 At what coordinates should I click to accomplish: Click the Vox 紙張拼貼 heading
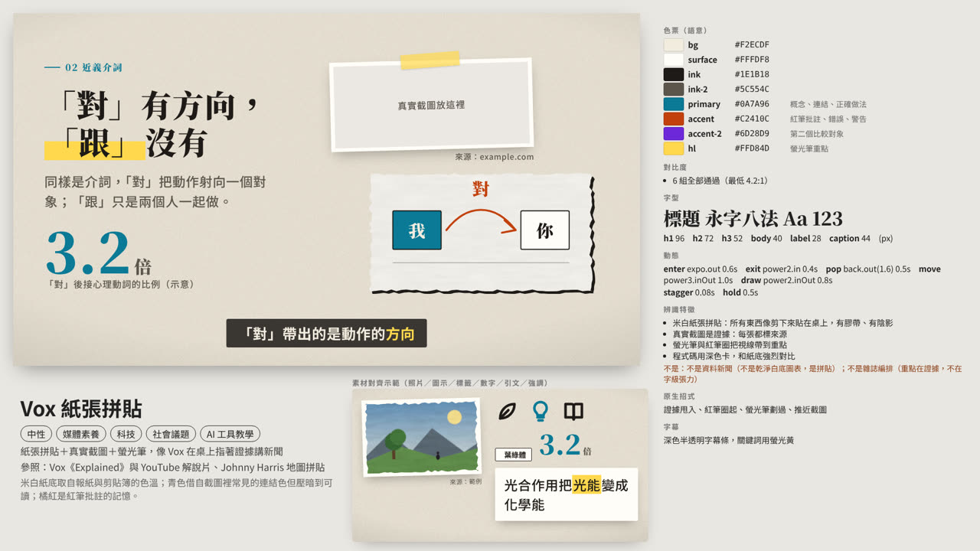(81, 409)
